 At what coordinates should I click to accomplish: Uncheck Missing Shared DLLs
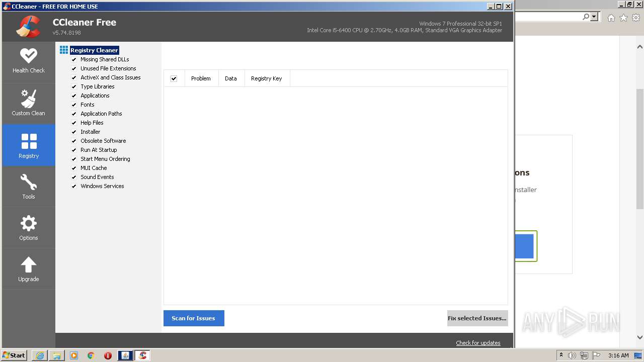pos(74,59)
